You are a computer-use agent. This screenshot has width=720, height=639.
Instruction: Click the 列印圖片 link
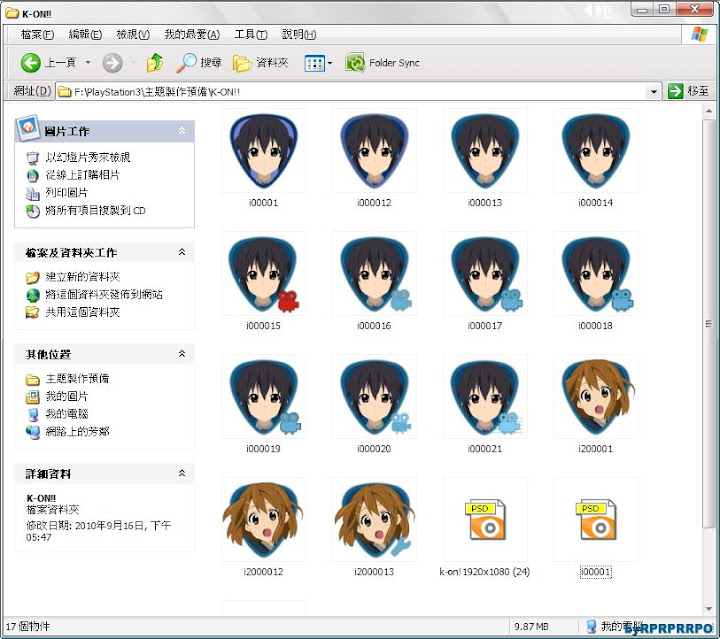(x=66, y=193)
